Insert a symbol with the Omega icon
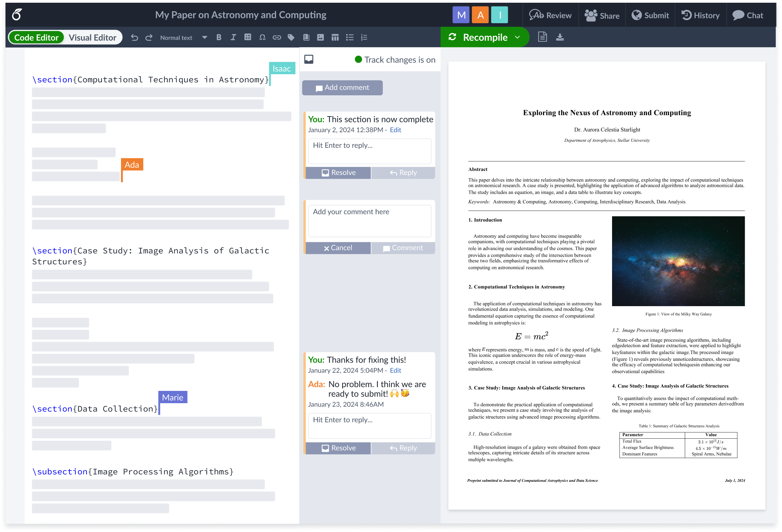The height and width of the screenshot is (532, 782). (262, 37)
